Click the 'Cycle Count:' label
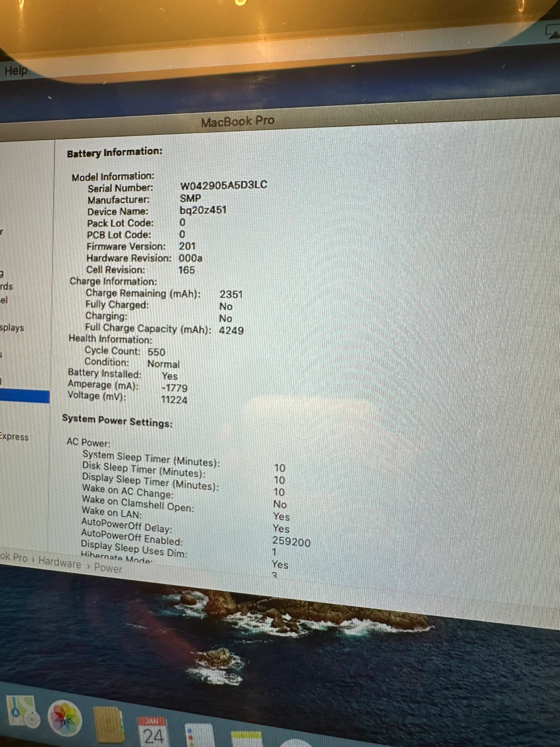This screenshot has width=560, height=747. click(x=113, y=351)
